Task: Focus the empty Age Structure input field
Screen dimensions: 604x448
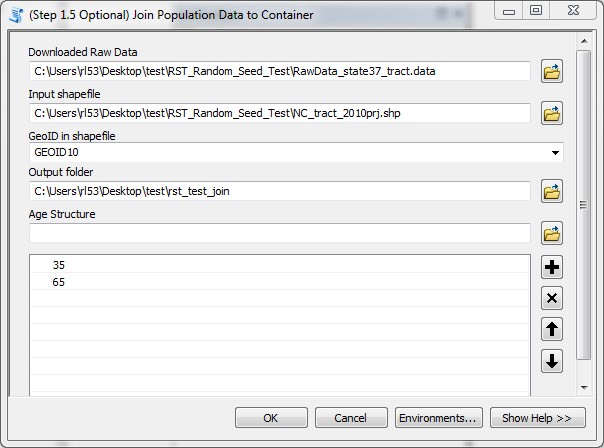Action: pos(280,233)
